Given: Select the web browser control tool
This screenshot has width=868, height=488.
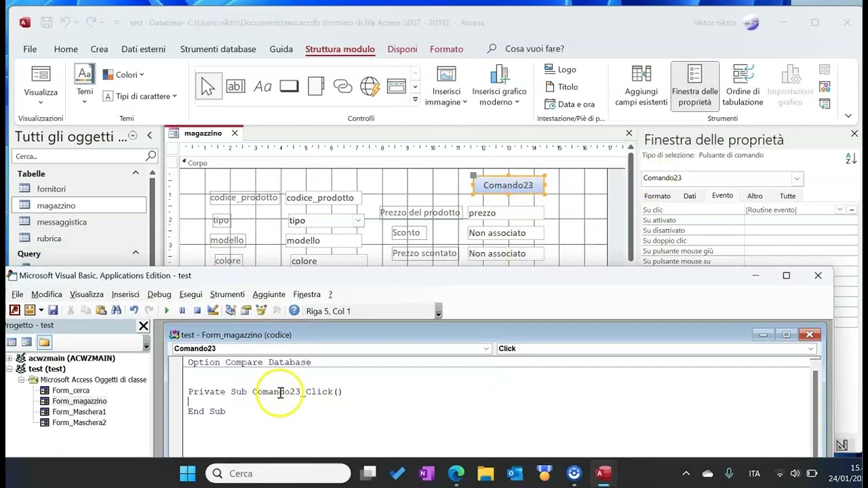Looking at the screenshot, I should click(x=370, y=86).
